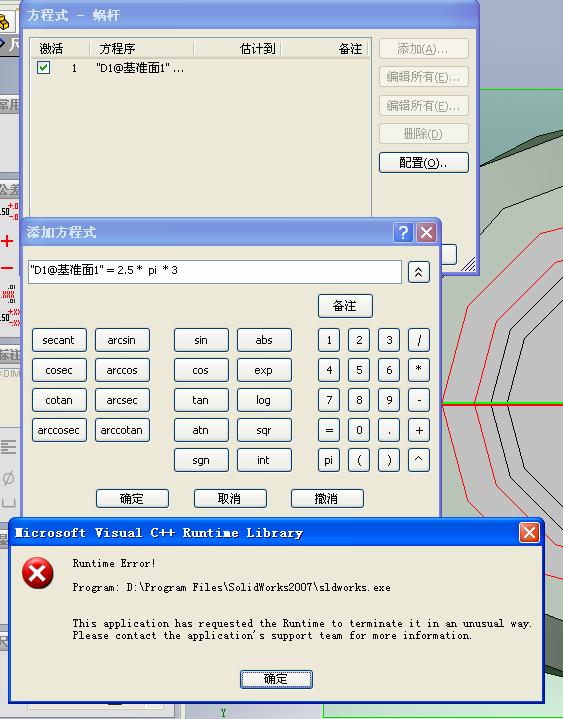Click the red error icon
Viewport: 563px width, 719px height.
(38, 573)
